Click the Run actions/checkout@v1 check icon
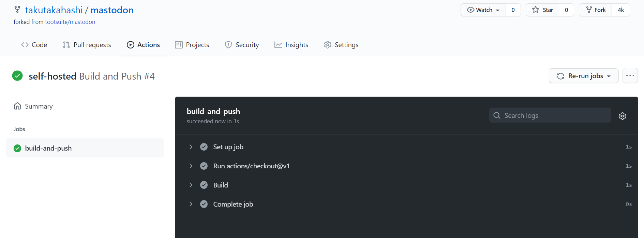The height and width of the screenshot is (238, 644). [204, 166]
